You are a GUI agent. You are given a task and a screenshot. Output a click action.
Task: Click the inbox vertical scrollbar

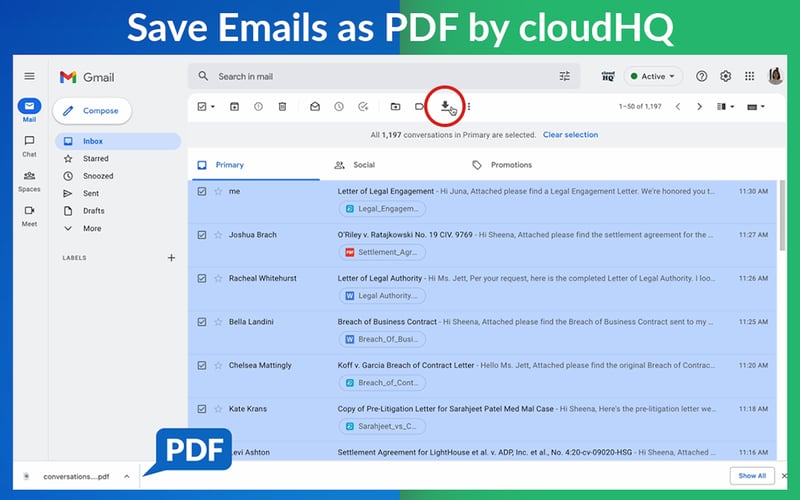[782, 215]
